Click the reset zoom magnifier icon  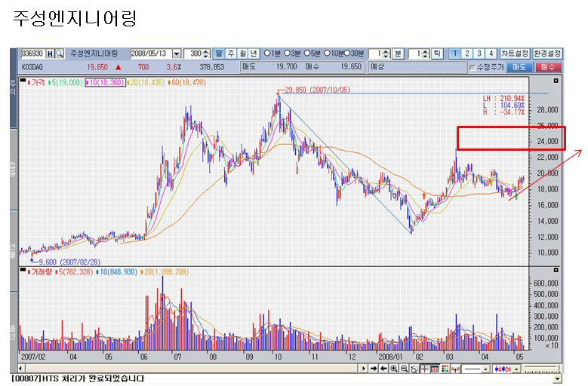(x=414, y=369)
